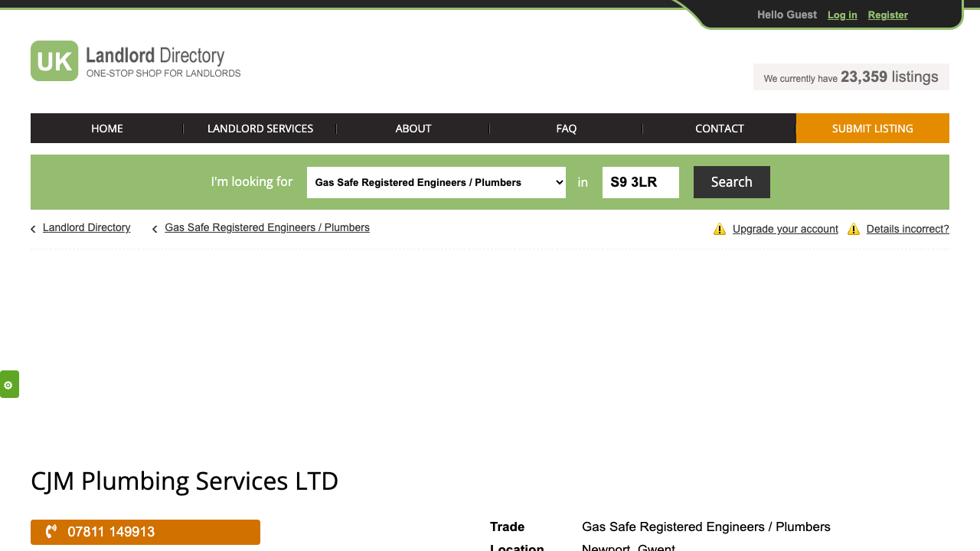The image size is (980, 551).
Task: Follow the Upgrade your account link
Action: [786, 229]
